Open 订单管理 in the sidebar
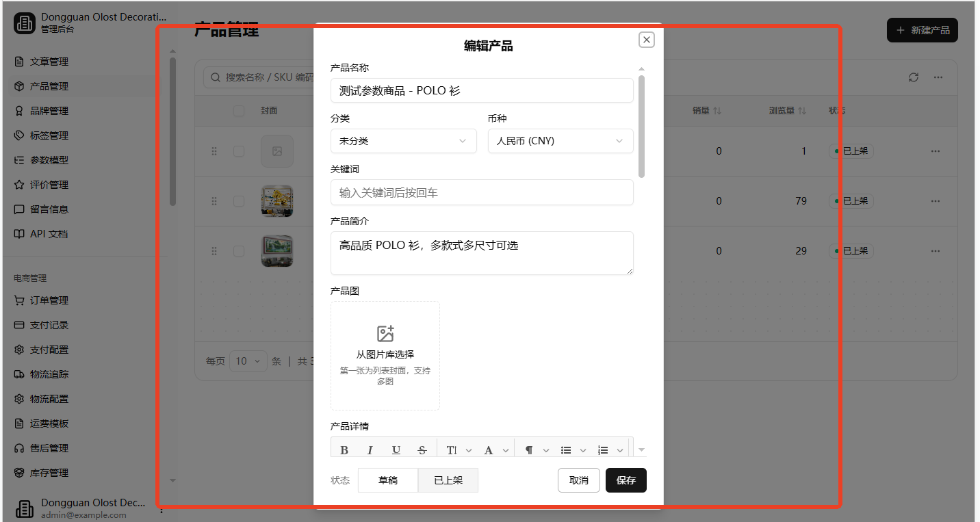The width and height of the screenshot is (980, 522). click(49, 300)
